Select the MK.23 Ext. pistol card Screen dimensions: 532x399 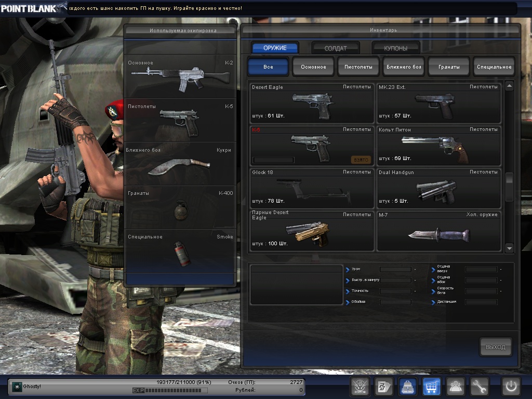[x=438, y=103]
